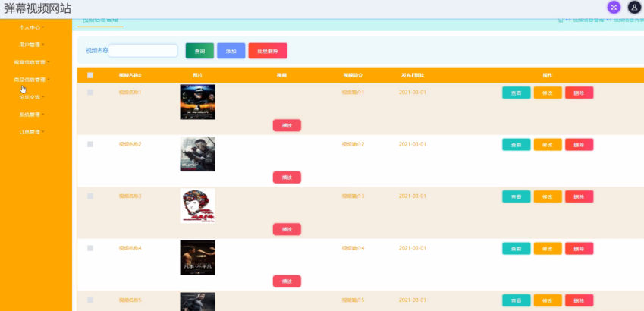Click the 视频简介2 description cell
The height and width of the screenshot is (311, 644).
tap(353, 144)
